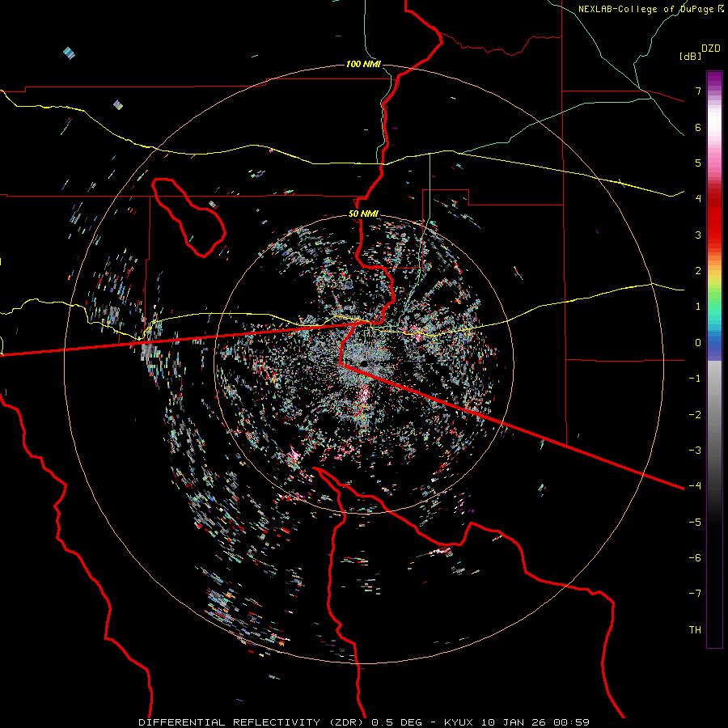Click the DZD legend title
The height and width of the screenshot is (728, 728).
pyautogui.click(x=711, y=49)
